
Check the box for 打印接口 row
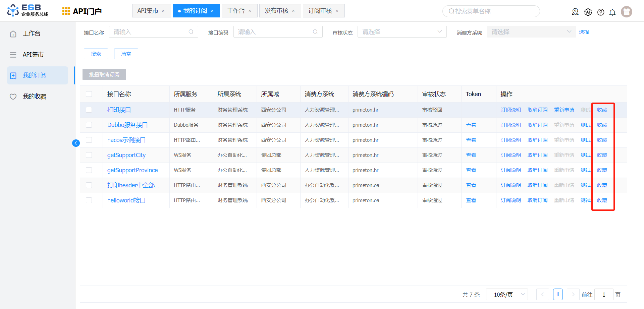(x=89, y=110)
